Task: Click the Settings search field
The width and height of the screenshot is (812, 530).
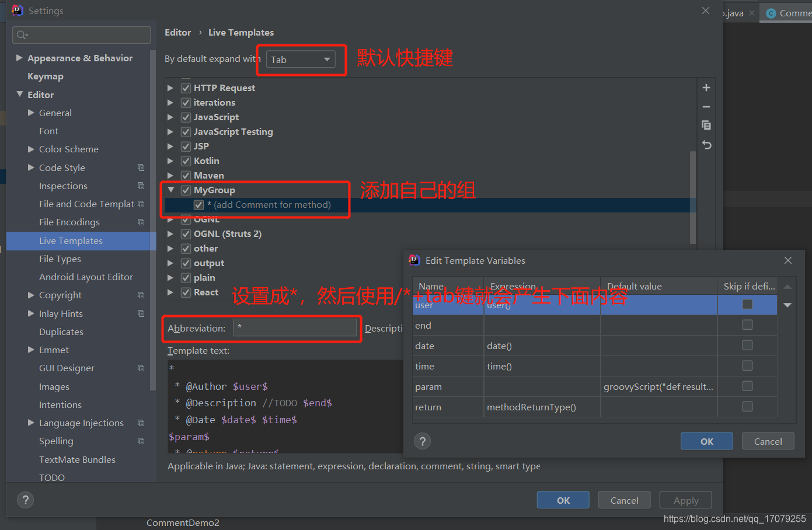Action: tap(81, 35)
